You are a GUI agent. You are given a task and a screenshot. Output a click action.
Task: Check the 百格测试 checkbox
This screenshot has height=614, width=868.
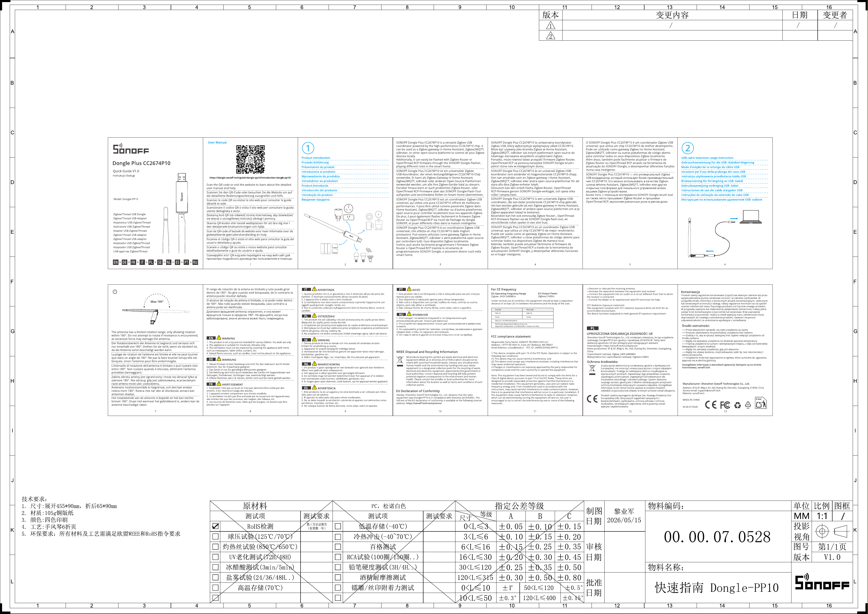(x=338, y=546)
